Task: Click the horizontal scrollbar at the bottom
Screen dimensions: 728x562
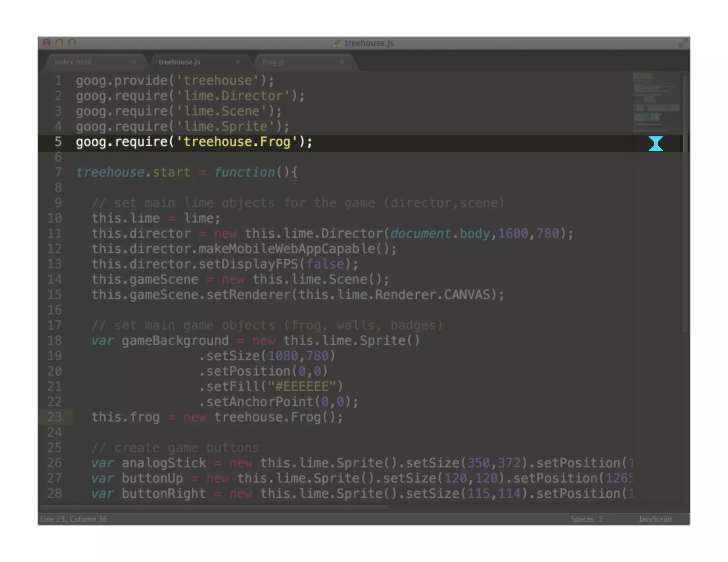Action: [x=214, y=508]
